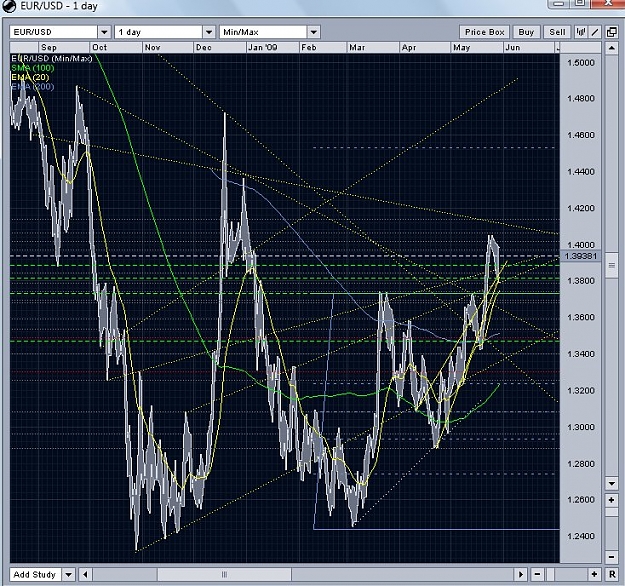Screen dimensions: 625x586
Task: Zoom in time axis plus button
Action: 594,574
